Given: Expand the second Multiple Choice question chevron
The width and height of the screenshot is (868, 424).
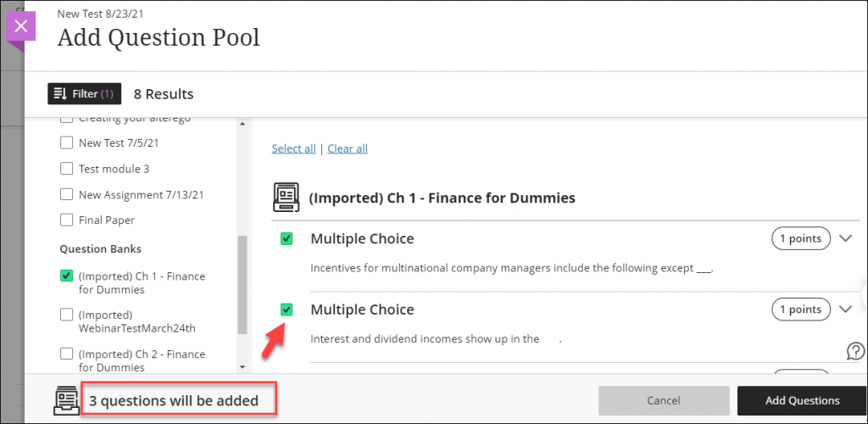Looking at the screenshot, I should coord(845,309).
